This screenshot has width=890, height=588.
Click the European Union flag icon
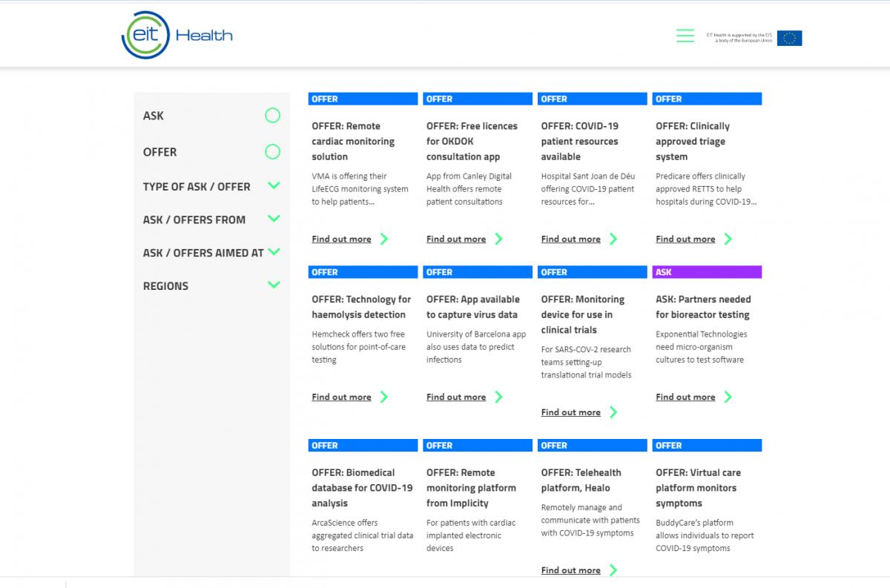[789, 38]
